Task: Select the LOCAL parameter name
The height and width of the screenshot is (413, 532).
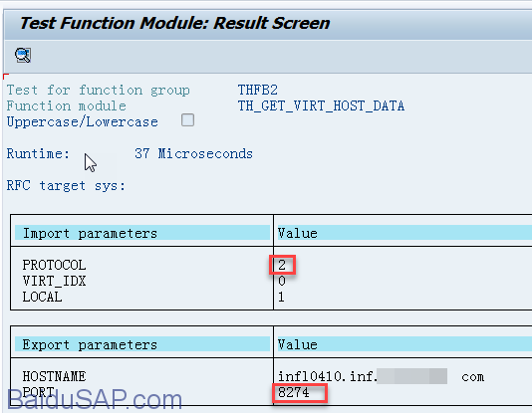Action: (43, 297)
